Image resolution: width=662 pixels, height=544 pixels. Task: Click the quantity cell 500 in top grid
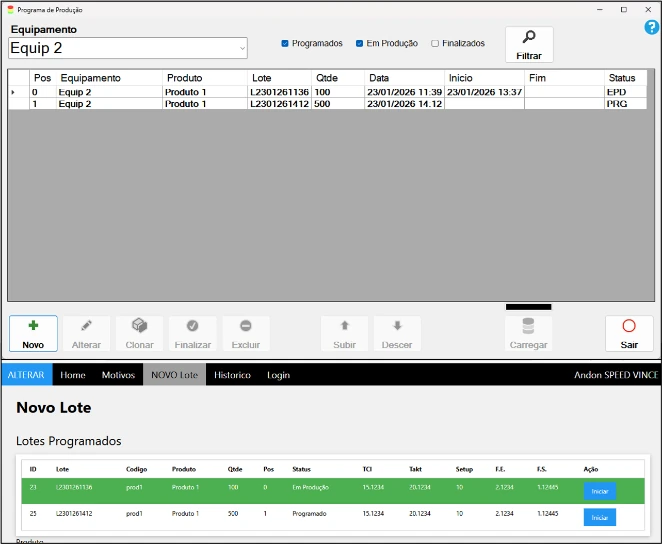pyautogui.click(x=338, y=104)
